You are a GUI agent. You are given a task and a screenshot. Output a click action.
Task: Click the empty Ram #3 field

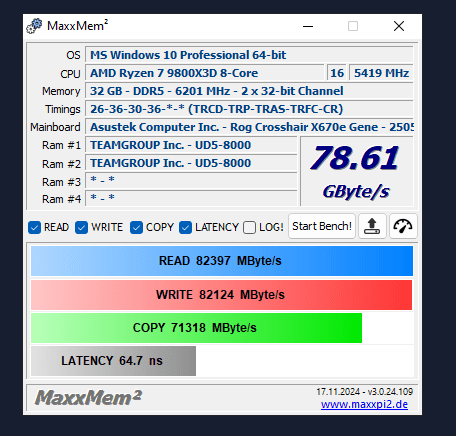[x=191, y=181]
